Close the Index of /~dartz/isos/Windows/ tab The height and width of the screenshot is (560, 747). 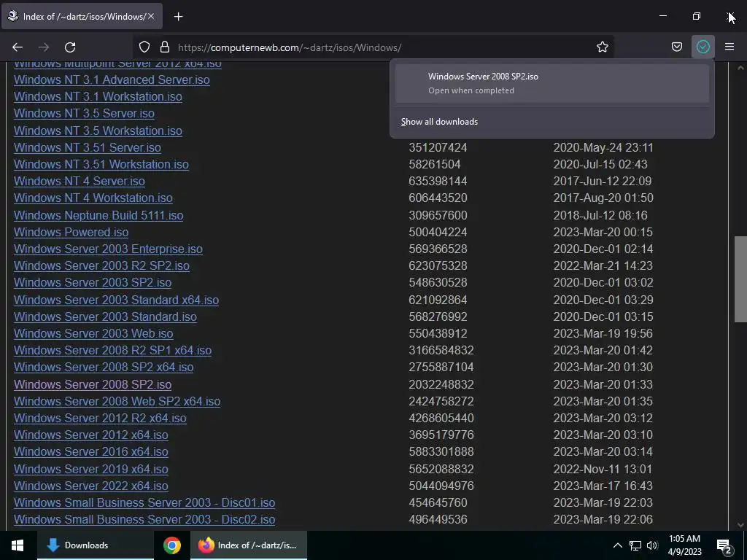tap(151, 16)
